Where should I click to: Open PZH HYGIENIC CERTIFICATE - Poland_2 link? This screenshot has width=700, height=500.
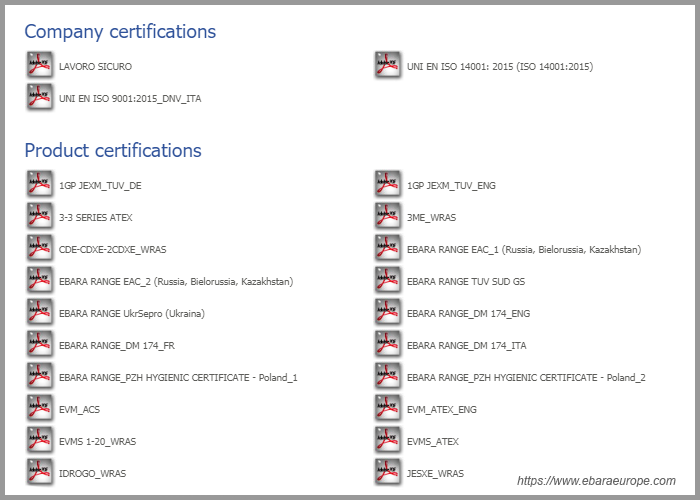pos(526,378)
